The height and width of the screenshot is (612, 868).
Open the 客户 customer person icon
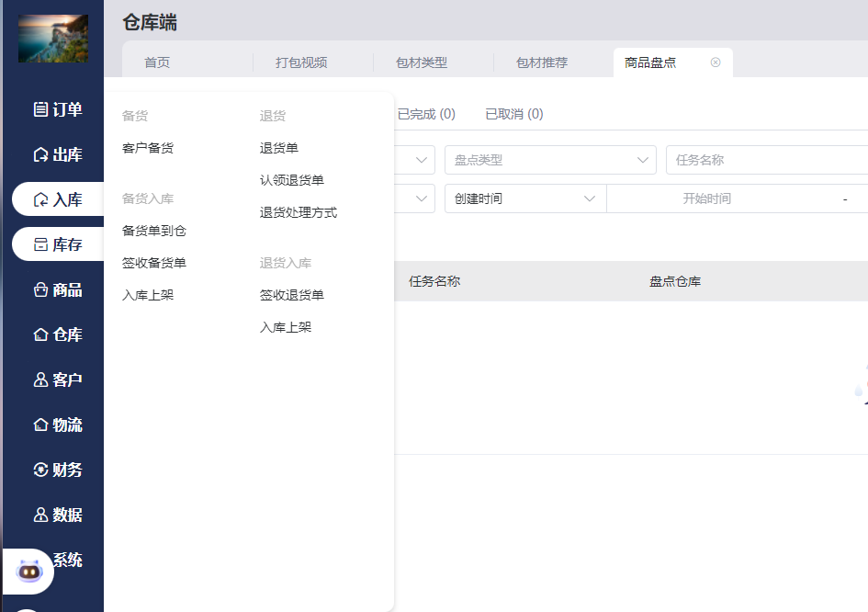pos(40,380)
